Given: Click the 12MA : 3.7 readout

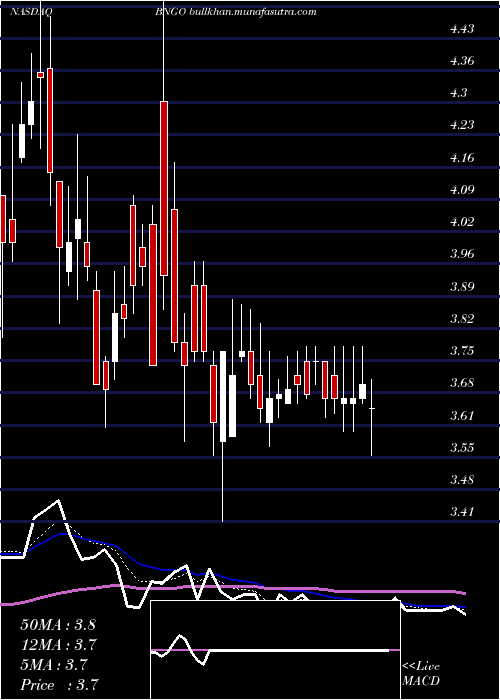Looking at the screenshot, I should [58, 645].
